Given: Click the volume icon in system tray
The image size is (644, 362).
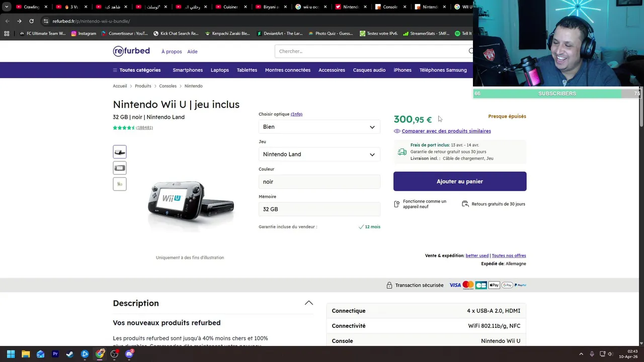Looking at the screenshot, I should click(x=610, y=354).
